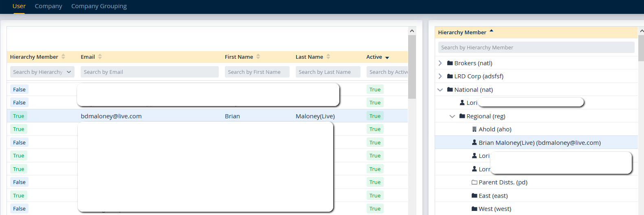Collapse the National (nat) tree node

tap(440, 90)
